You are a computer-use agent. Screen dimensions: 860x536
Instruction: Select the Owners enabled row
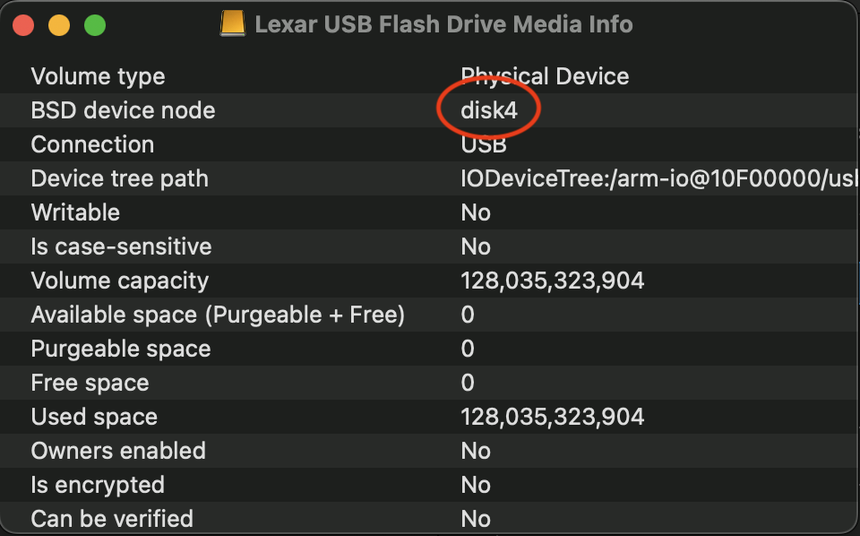[x=118, y=450]
